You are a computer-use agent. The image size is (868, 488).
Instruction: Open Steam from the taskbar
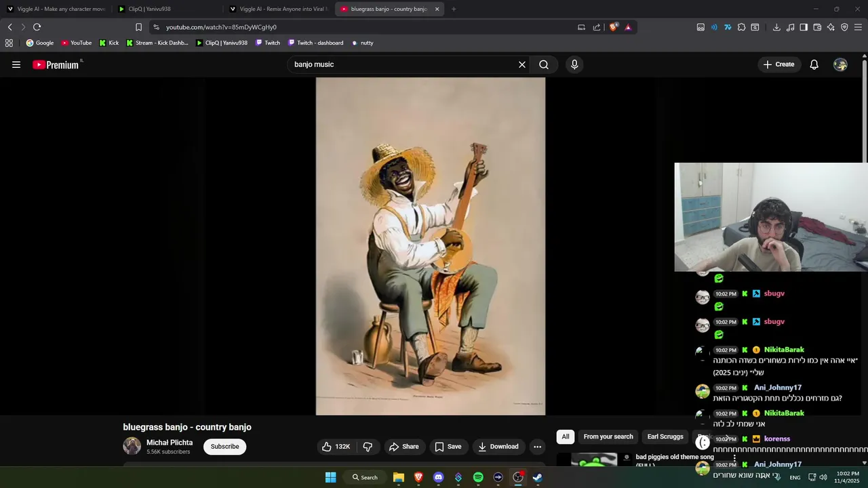[538, 477]
